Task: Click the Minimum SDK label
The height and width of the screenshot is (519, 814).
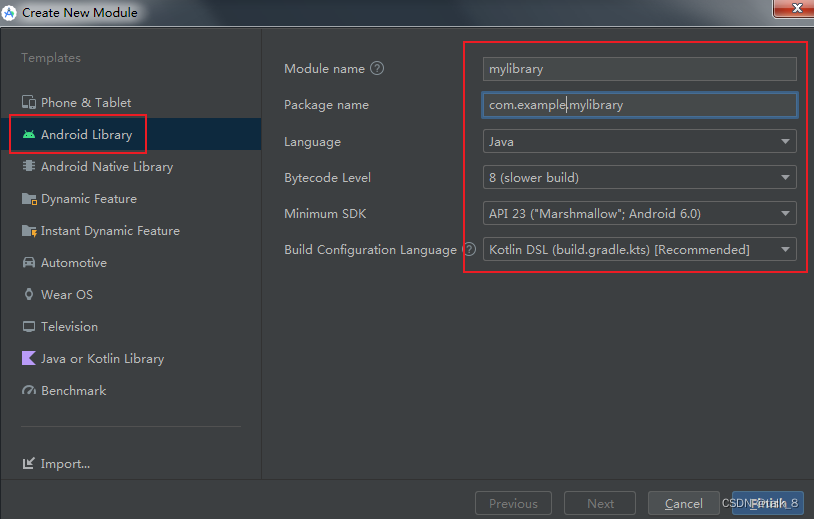Action: click(x=325, y=213)
